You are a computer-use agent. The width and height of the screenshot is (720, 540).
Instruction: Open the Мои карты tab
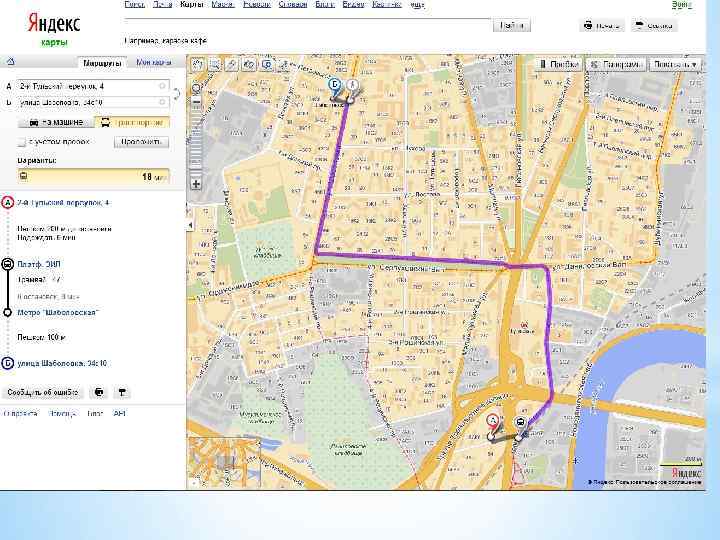(154, 62)
